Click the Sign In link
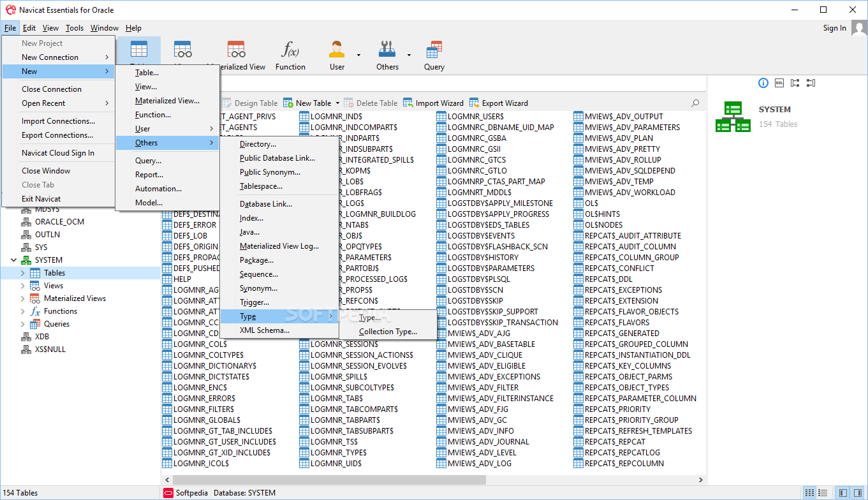 (x=834, y=28)
